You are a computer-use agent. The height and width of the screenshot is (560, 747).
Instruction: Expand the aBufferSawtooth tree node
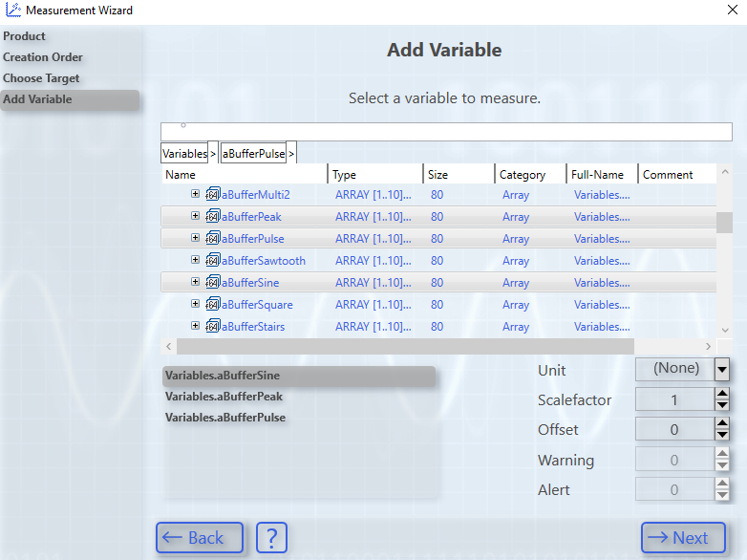pyautogui.click(x=195, y=259)
